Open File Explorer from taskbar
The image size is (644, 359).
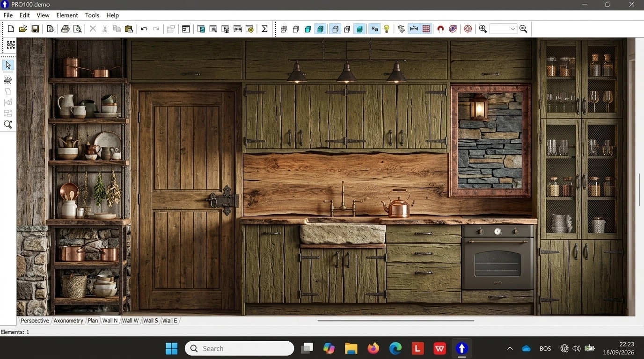click(351, 349)
